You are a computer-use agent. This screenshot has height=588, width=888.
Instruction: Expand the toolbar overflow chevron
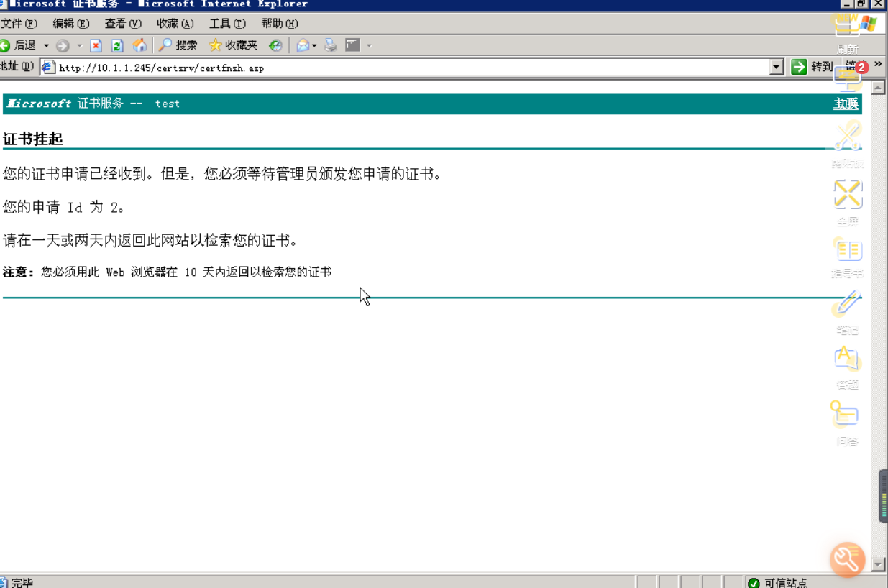pos(878,65)
